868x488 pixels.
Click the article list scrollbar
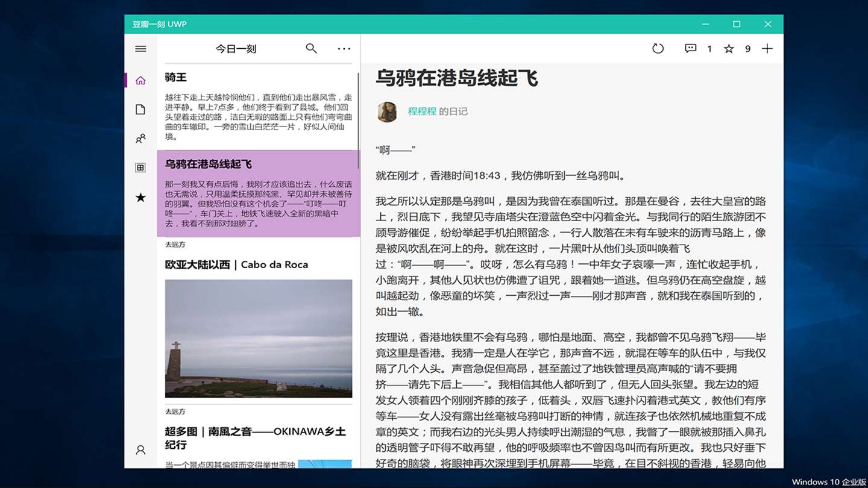[359, 120]
